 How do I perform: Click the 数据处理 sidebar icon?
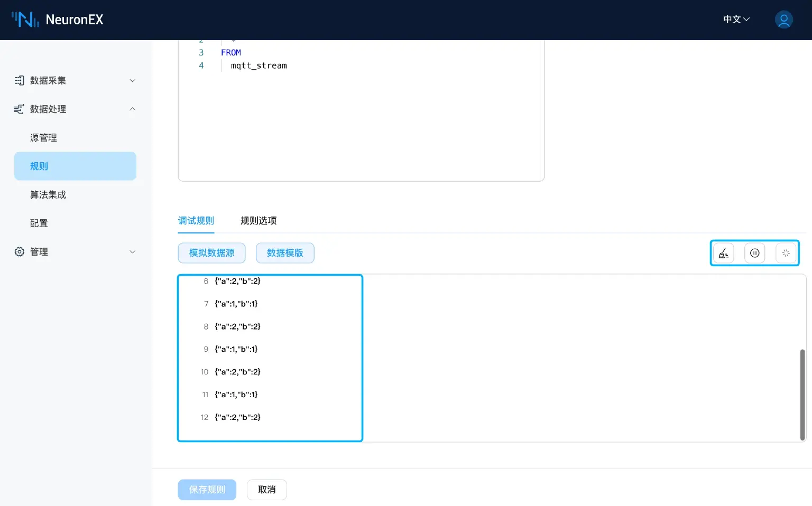click(x=19, y=109)
